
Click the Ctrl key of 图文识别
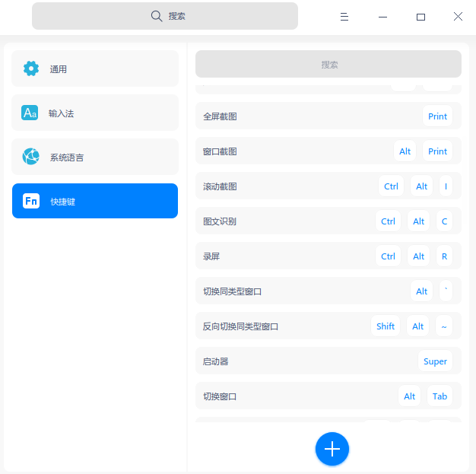coord(388,221)
